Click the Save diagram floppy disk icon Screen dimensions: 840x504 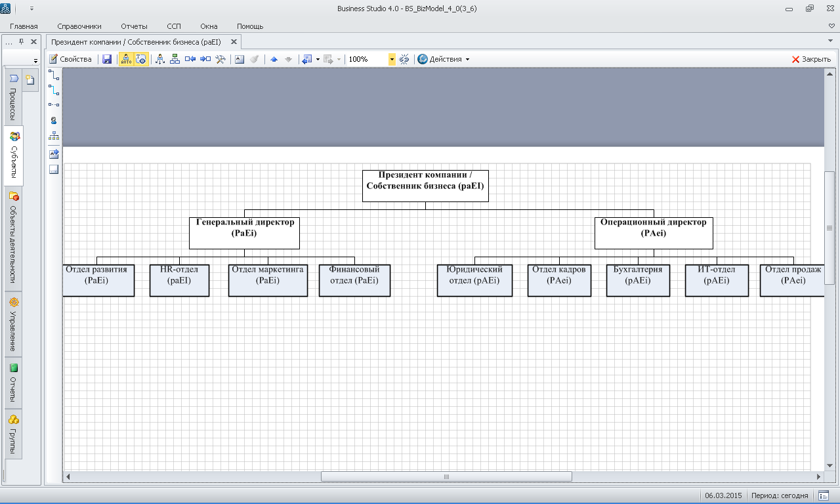tap(107, 59)
